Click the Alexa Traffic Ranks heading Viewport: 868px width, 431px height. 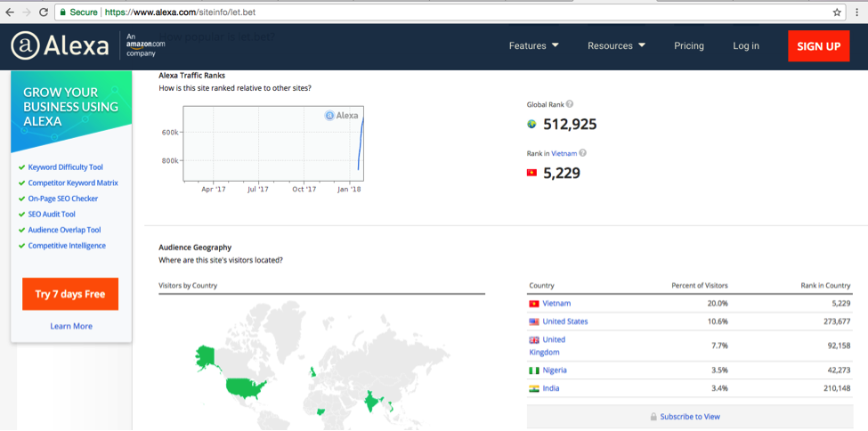pos(191,76)
